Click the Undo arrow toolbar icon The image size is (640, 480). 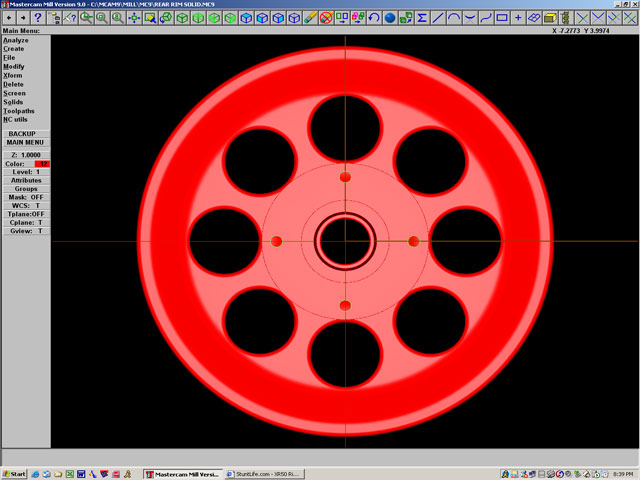tap(374, 18)
